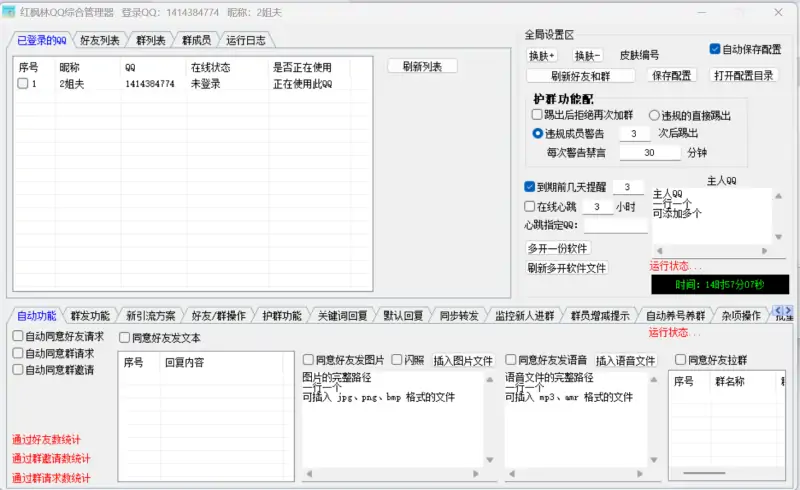Go to the 关键词回复 tab
Screen dimensions: 800x490
pyautogui.click(x=342, y=316)
